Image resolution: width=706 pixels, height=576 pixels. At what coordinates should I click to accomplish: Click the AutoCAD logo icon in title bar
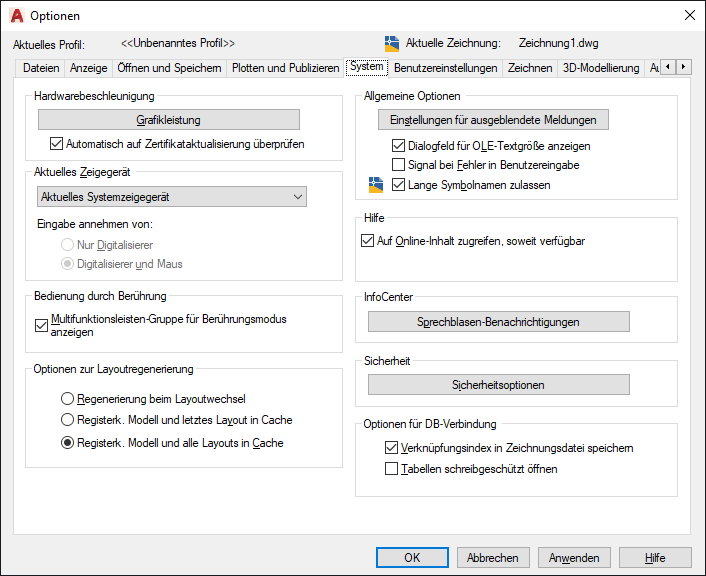[x=16, y=15]
